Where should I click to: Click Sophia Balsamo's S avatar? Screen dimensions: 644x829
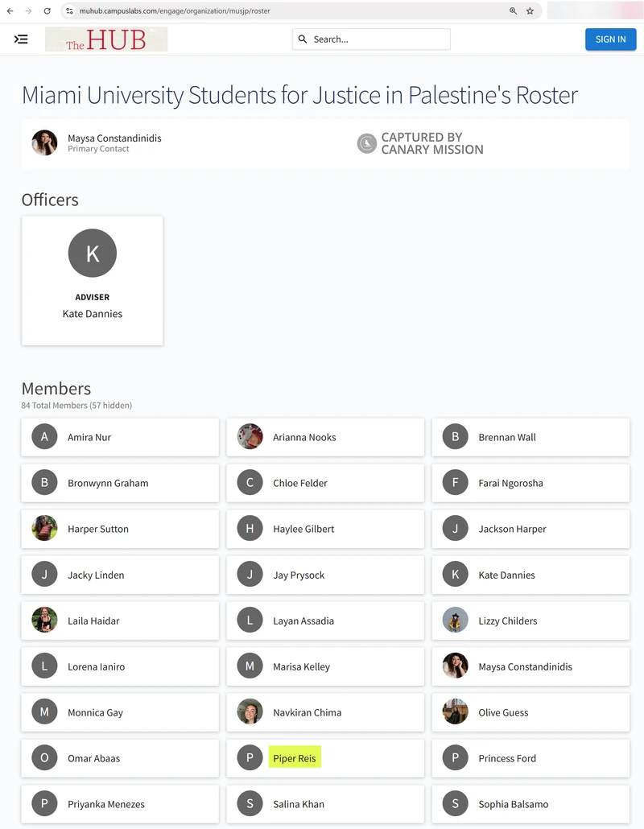456,803
